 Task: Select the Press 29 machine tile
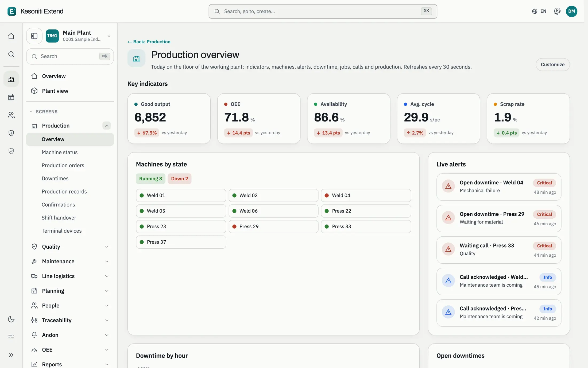(273, 226)
